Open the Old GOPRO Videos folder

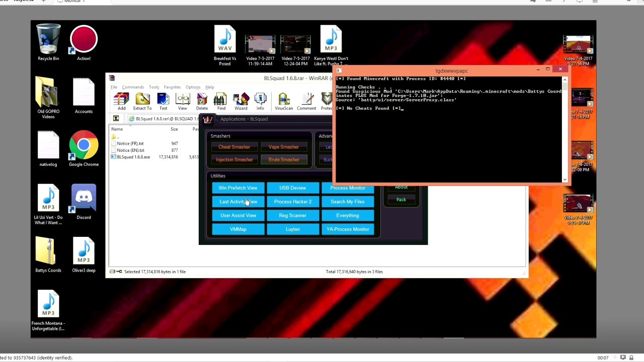(48, 98)
